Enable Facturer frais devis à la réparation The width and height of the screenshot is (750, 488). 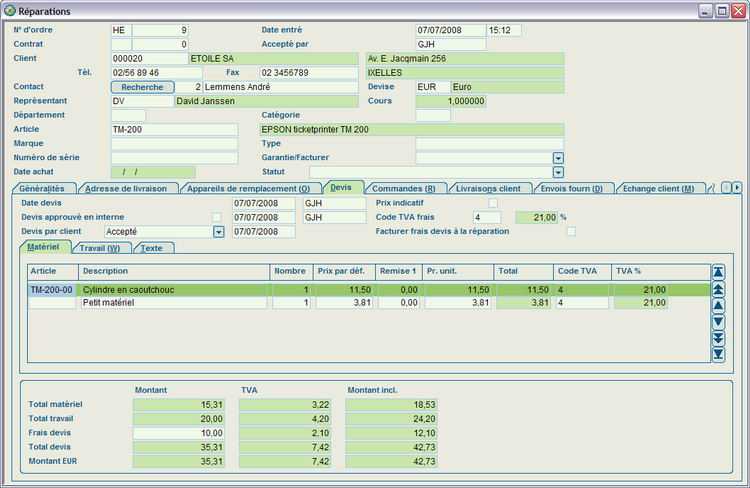click(571, 232)
